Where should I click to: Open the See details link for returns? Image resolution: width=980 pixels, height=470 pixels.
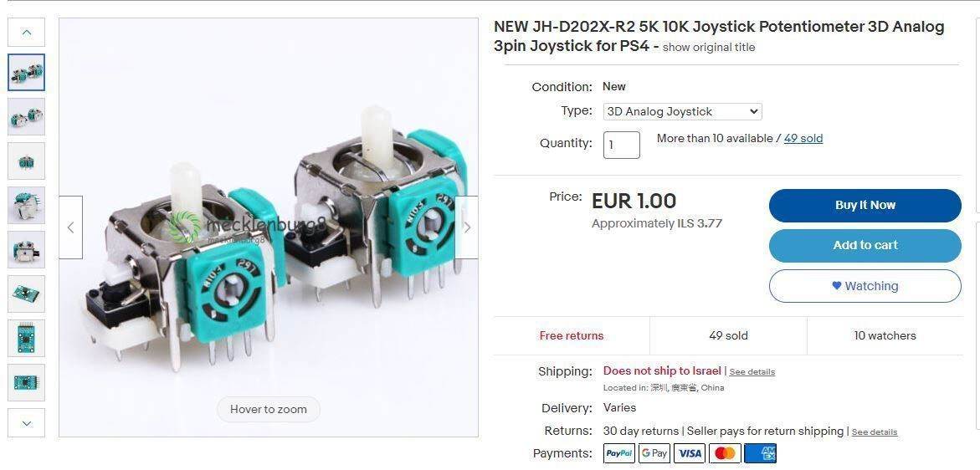click(x=875, y=432)
